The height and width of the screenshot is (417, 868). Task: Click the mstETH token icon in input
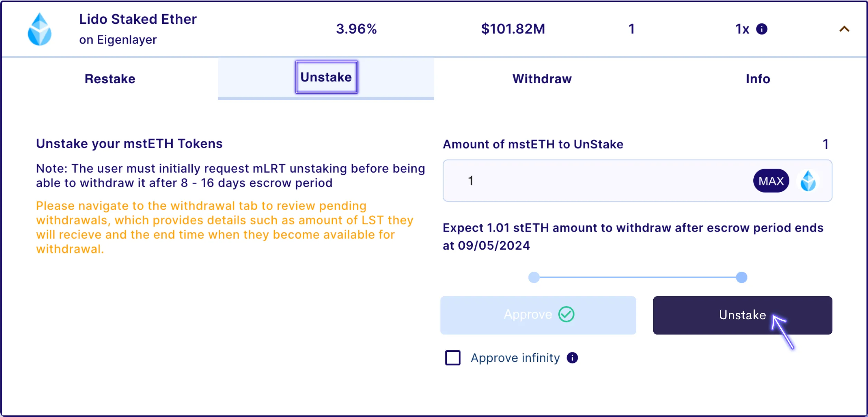808,181
